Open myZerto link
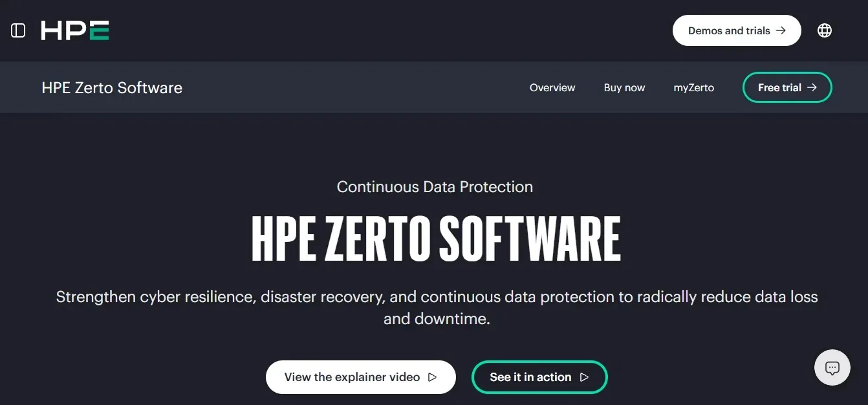This screenshot has height=405, width=868. click(694, 87)
